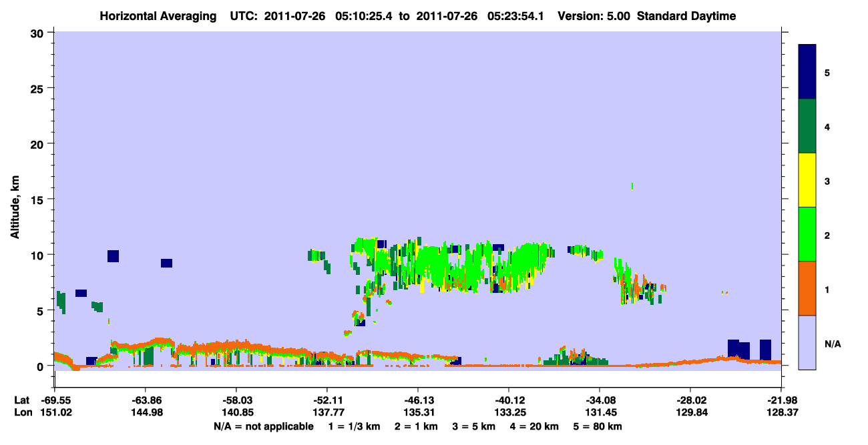
Task: Click the small green speck near 16 km altitude
Action: [x=632, y=186]
